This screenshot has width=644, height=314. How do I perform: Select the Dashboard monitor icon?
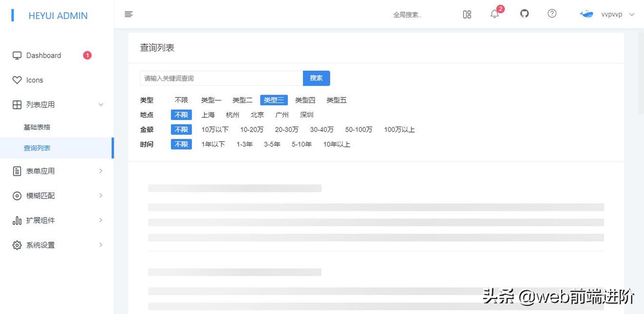tap(17, 55)
